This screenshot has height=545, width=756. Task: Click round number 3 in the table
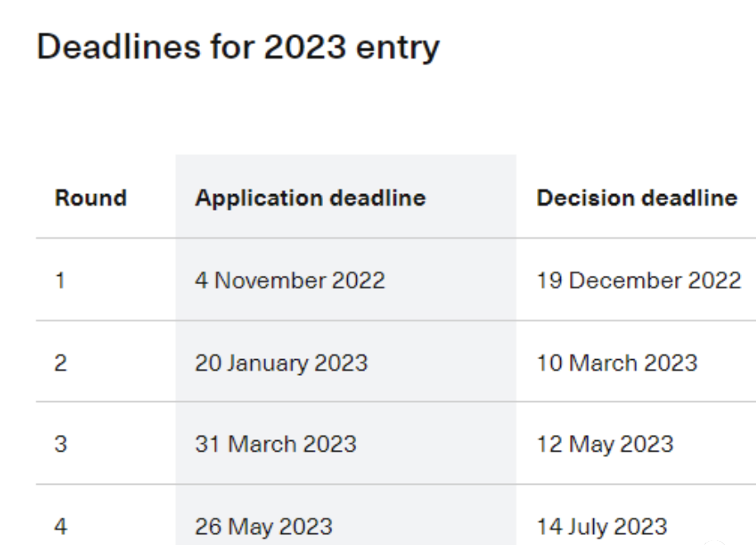(59, 443)
